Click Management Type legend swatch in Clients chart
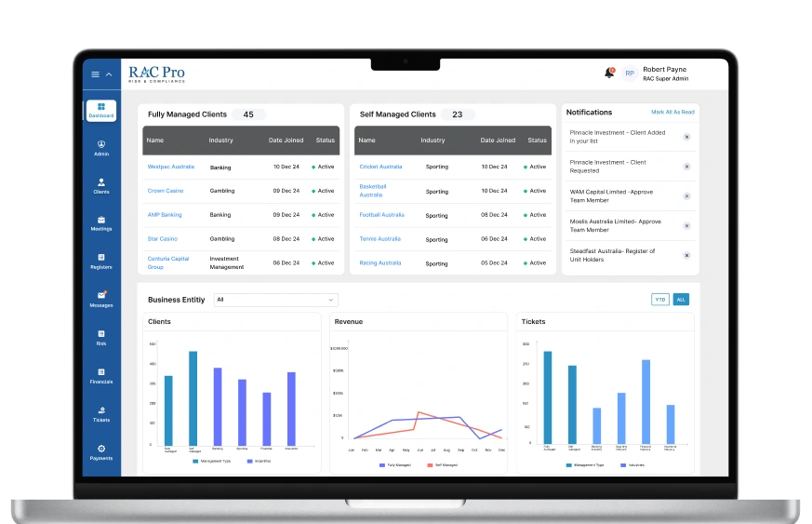Image resolution: width=812 pixels, height=524 pixels. pos(195,461)
